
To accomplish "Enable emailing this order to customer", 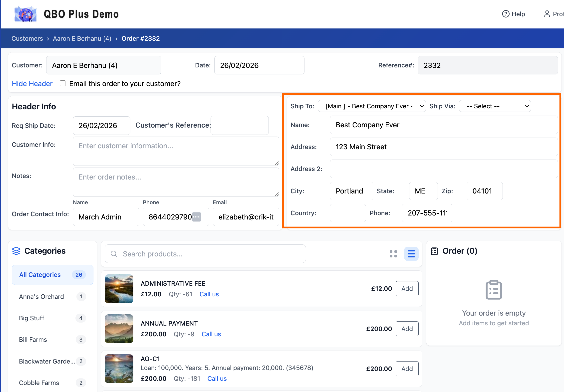I will coord(63,83).
